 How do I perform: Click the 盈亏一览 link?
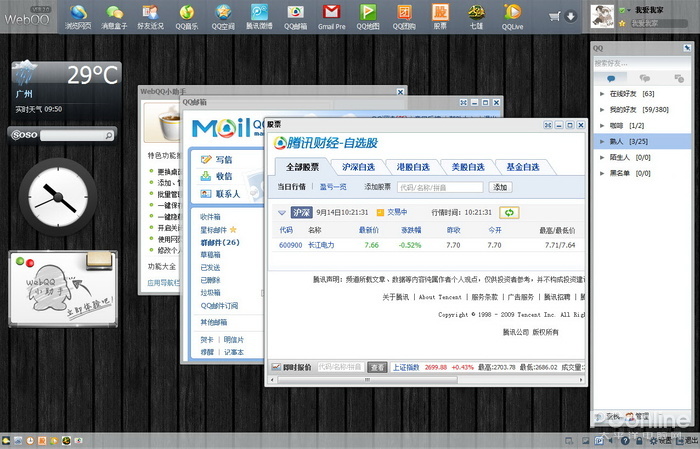(333, 187)
